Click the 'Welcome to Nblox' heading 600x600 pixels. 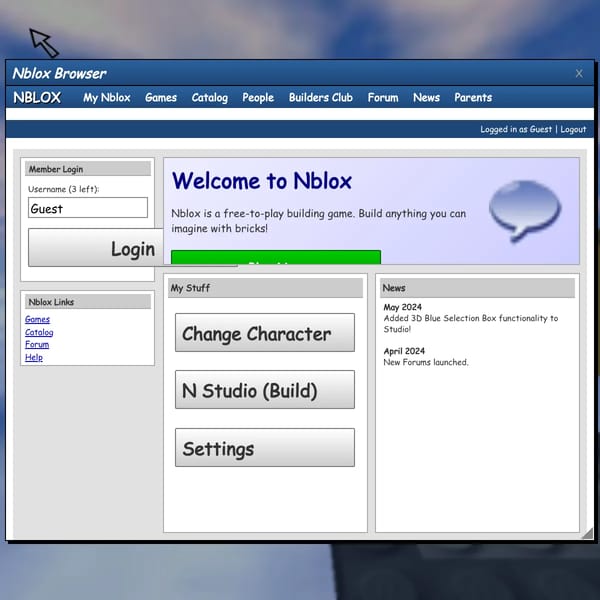point(262,181)
